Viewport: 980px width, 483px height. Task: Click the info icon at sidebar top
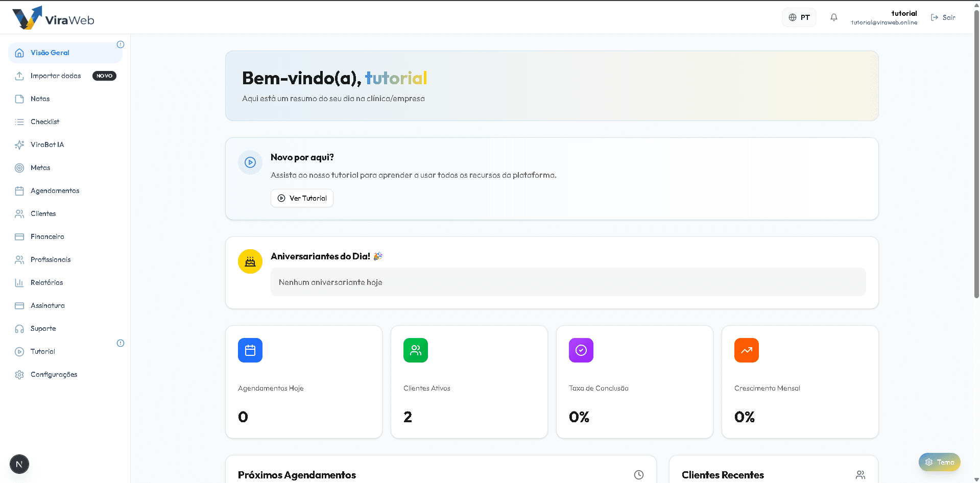pyautogui.click(x=121, y=44)
